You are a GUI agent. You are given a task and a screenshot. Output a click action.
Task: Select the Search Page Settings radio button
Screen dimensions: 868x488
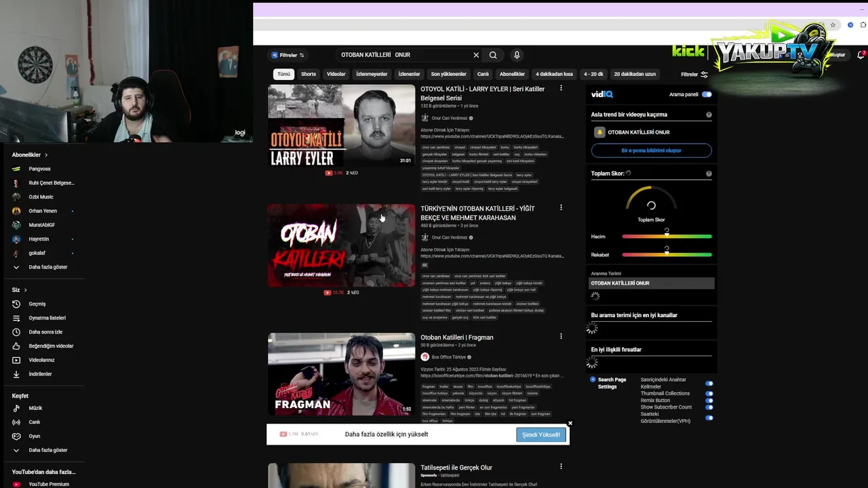(x=593, y=380)
